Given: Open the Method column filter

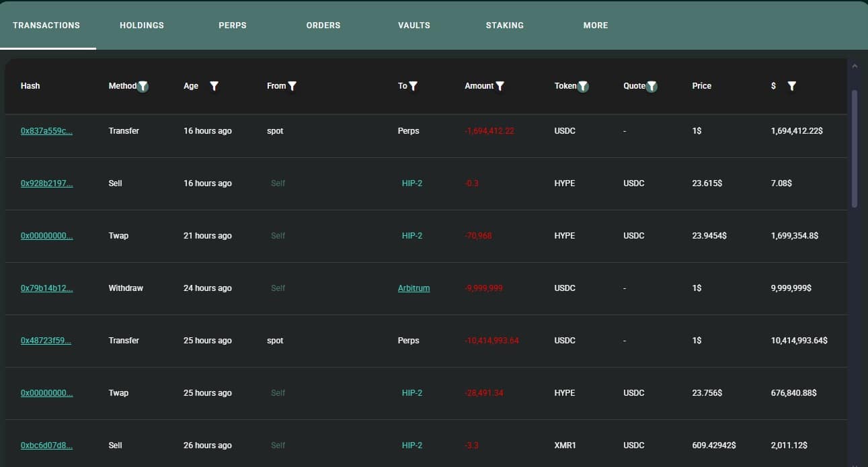Looking at the screenshot, I should tap(143, 86).
